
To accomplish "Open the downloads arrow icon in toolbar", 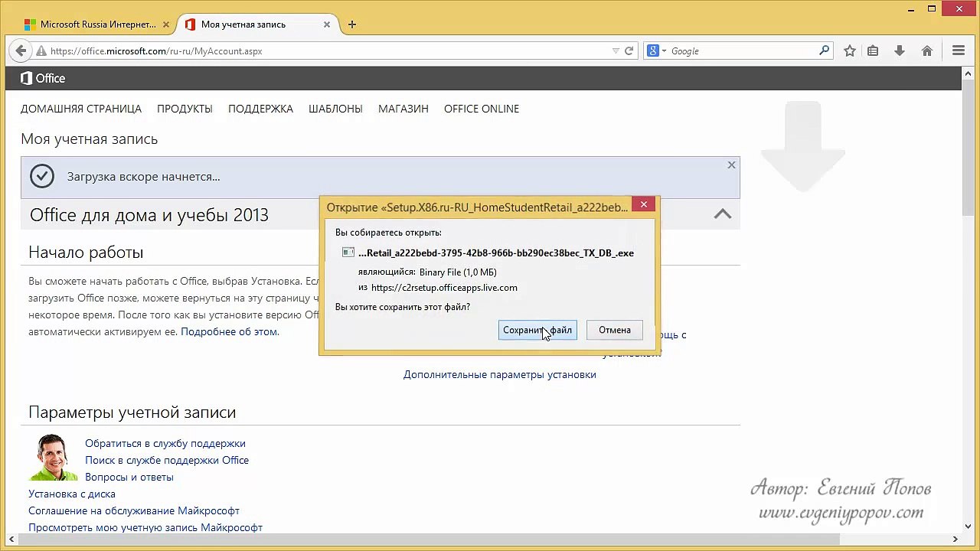I will [x=900, y=51].
